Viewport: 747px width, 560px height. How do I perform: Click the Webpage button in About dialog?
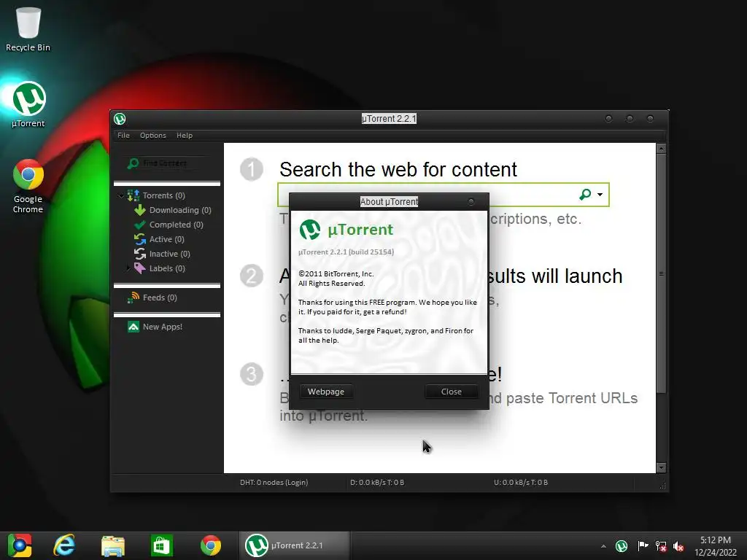click(326, 392)
